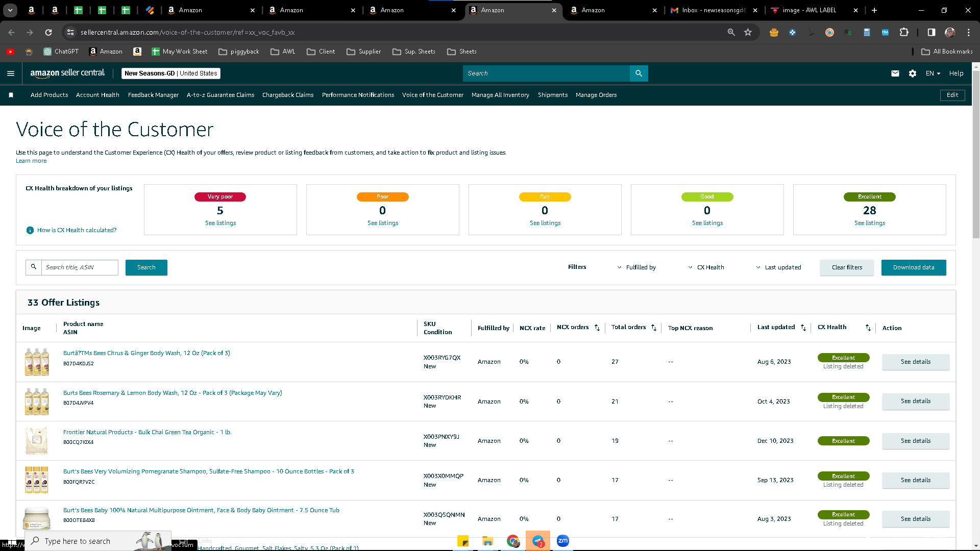Sort listings by NCX orders column
980x551 pixels.
(597, 328)
